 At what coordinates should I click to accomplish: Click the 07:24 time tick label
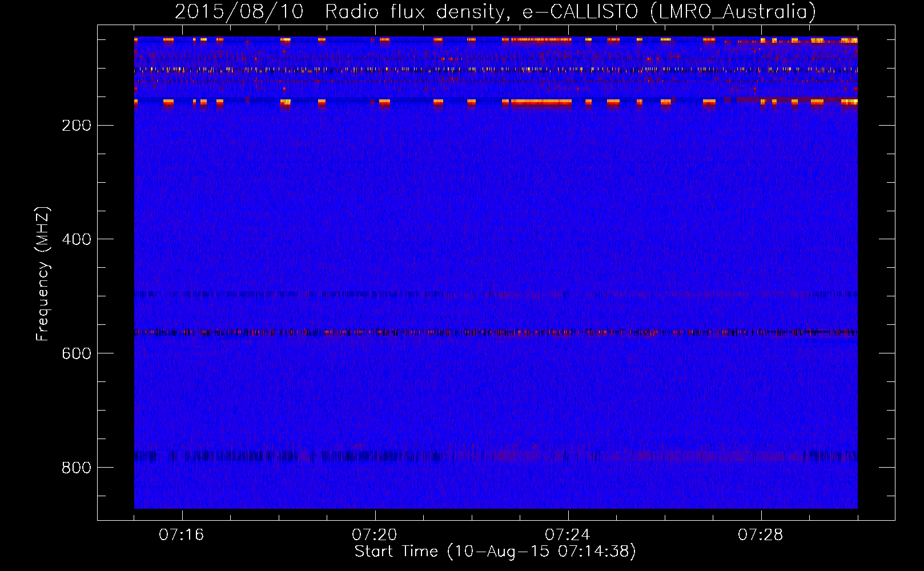(568, 535)
